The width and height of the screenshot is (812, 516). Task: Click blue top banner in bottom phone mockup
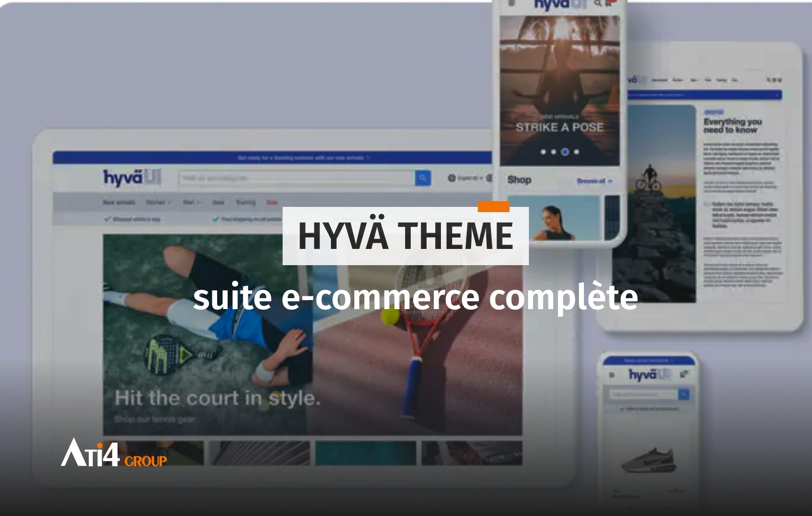[649, 360]
